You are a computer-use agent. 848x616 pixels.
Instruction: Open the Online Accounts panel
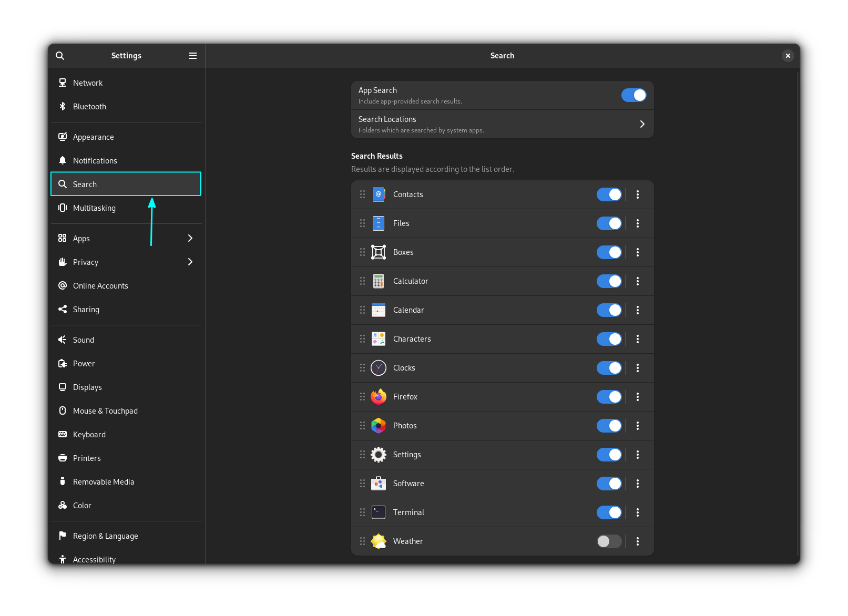(x=100, y=286)
